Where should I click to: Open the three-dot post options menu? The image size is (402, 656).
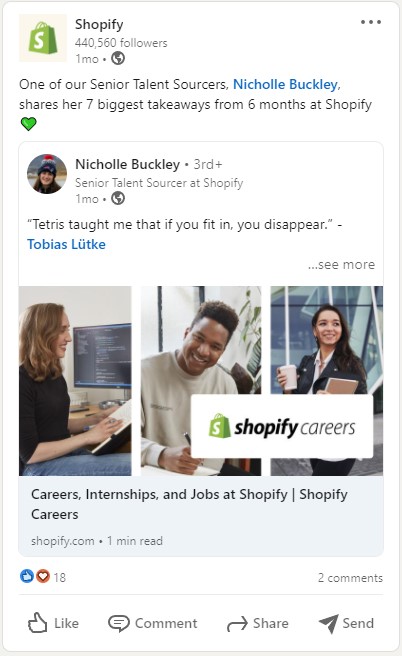click(x=371, y=22)
